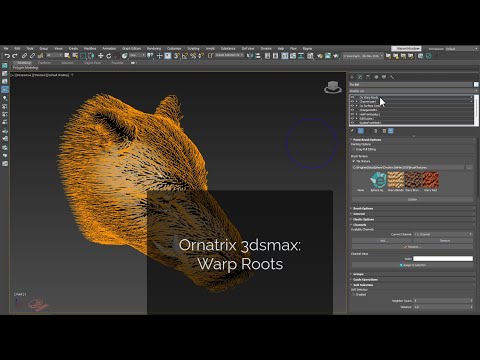Expand the Brush Options rollout
480x360 pixels.
(x=363, y=208)
